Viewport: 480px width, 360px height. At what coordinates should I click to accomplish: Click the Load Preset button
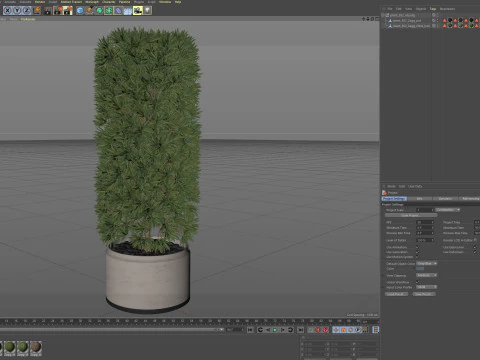[396, 294]
